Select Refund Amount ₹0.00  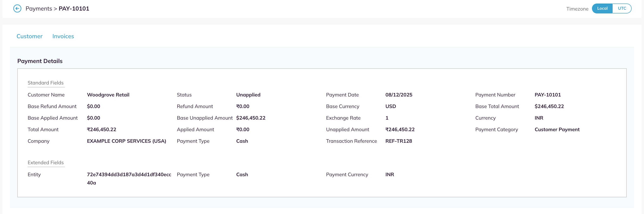click(243, 106)
